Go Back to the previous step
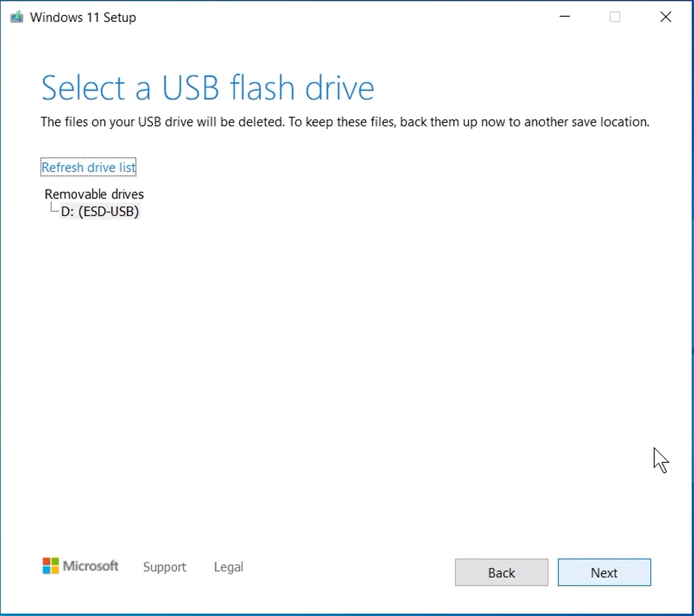Viewport: 694px width, 616px height. click(501, 573)
